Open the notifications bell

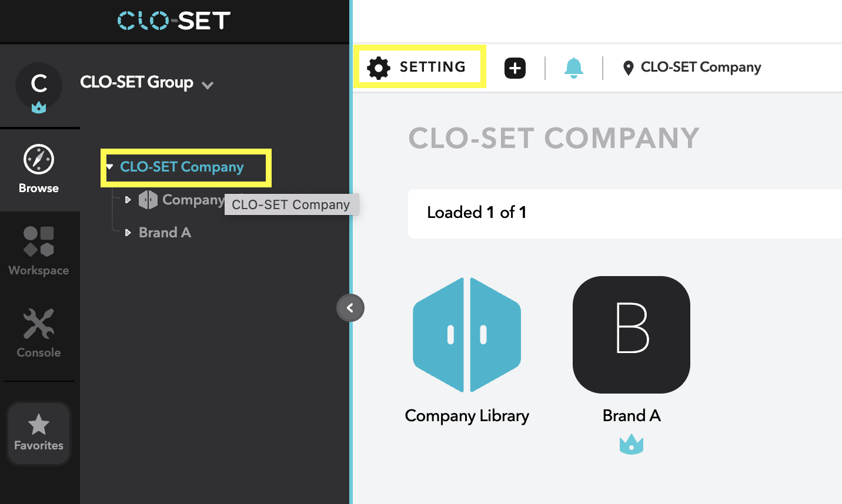click(x=573, y=68)
